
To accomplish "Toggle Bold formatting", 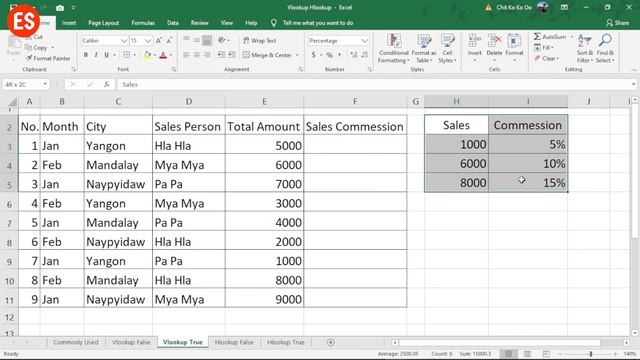I will [x=86, y=55].
